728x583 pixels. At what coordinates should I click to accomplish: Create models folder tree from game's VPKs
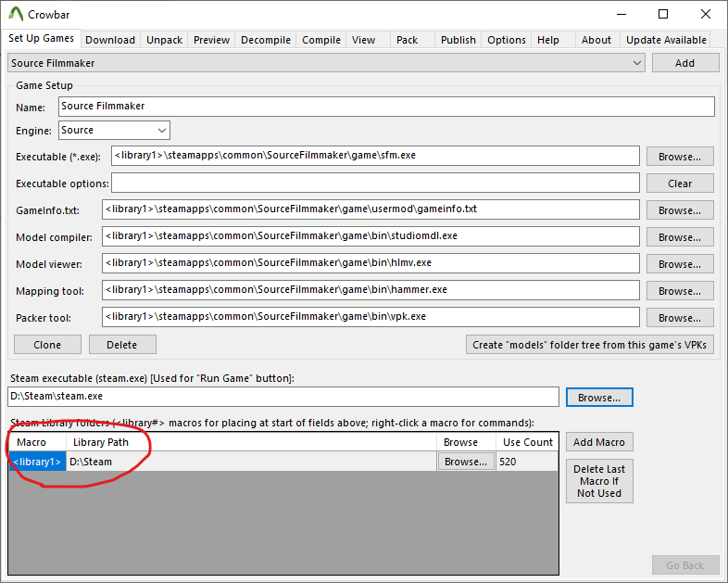[590, 345]
